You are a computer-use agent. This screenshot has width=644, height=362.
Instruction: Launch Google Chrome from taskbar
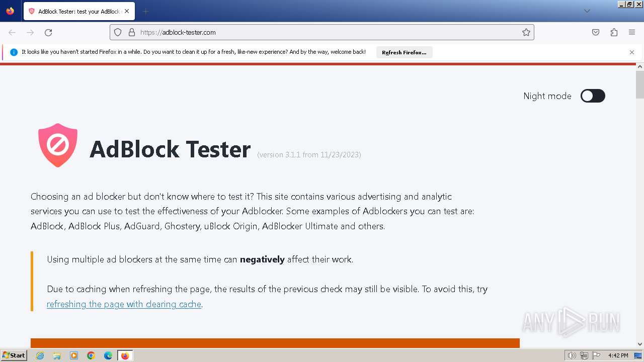pyautogui.click(x=91, y=355)
